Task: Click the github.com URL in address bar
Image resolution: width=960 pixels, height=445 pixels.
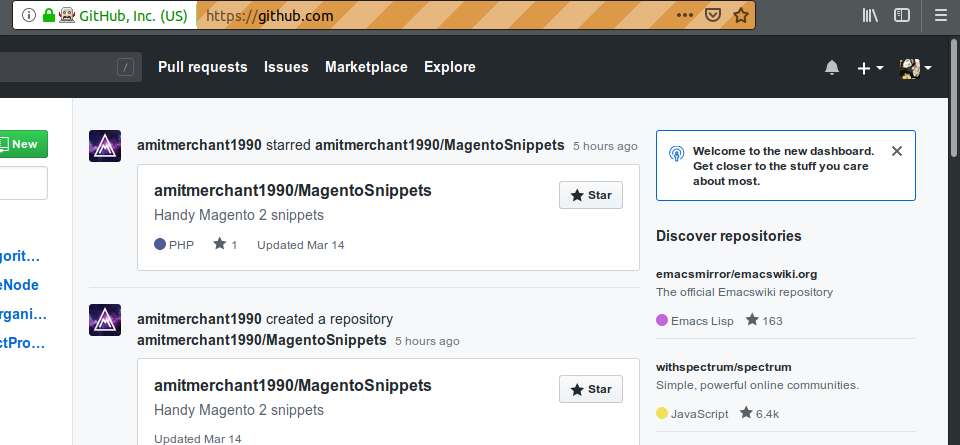Action: 270,16
